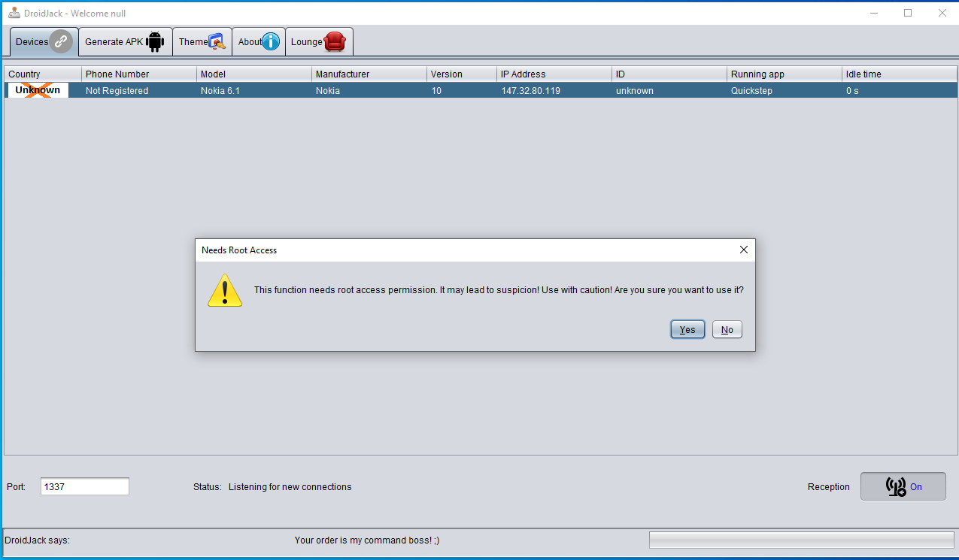This screenshot has width=959, height=560.
Task: Sort by Country column header
Action: (43, 74)
